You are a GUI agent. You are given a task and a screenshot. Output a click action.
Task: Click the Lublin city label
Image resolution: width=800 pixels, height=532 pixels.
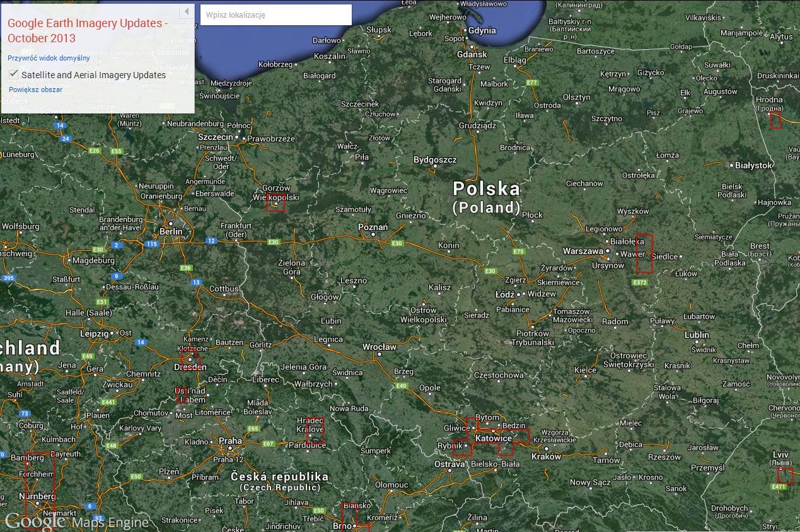[x=697, y=335]
